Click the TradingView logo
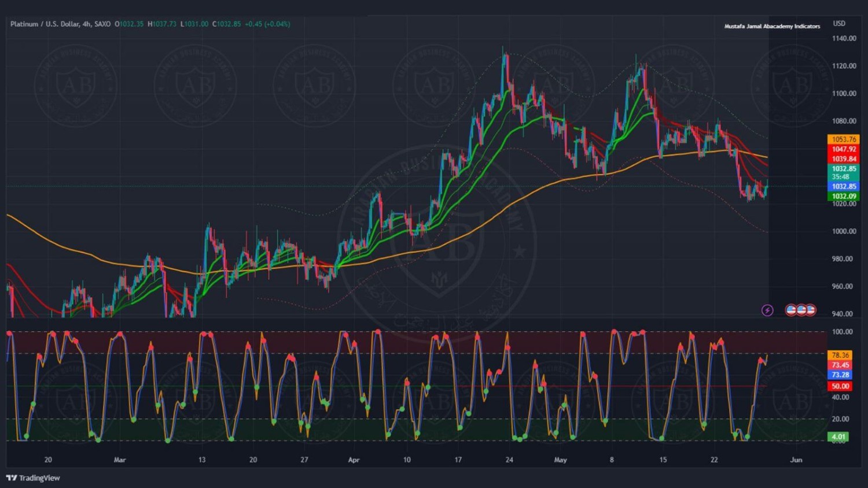The width and height of the screenshot is (868, 488). coord(33,478)
